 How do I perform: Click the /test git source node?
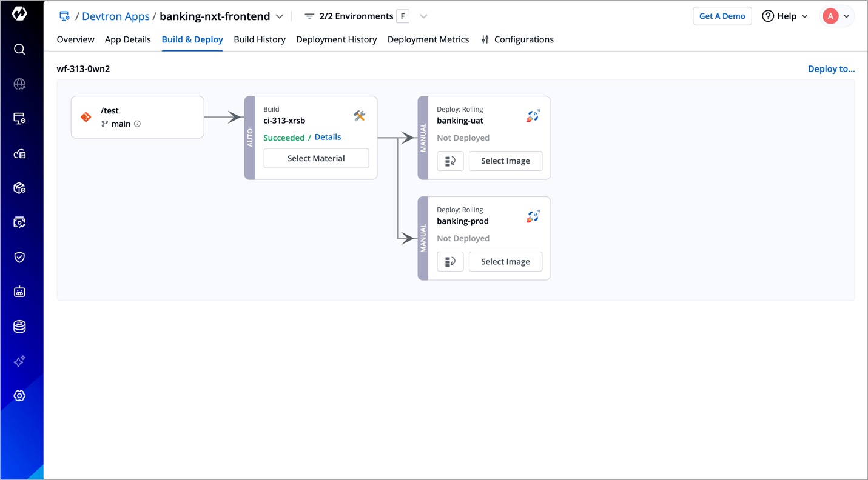[x=137, y=117]
